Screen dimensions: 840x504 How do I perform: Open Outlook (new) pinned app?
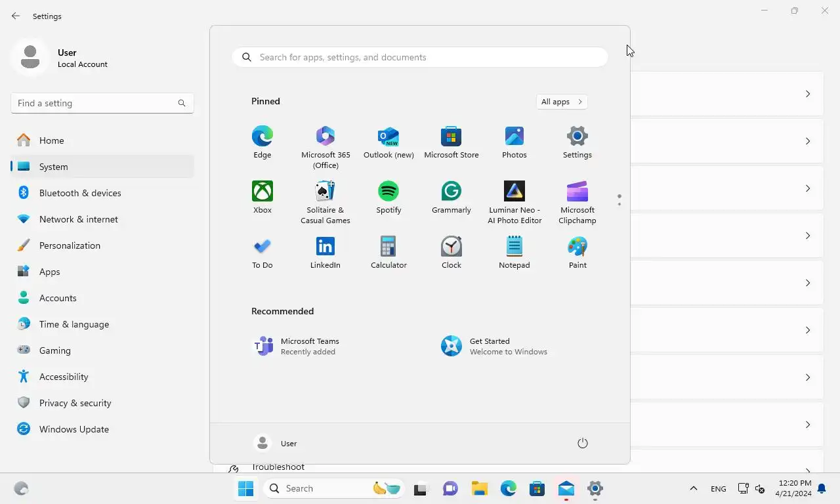[388, 142]
